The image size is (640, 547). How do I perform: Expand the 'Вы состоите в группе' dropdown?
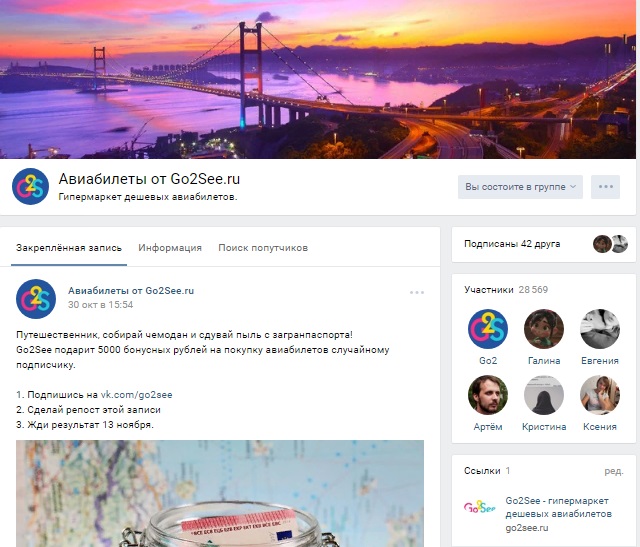(520, 187)
